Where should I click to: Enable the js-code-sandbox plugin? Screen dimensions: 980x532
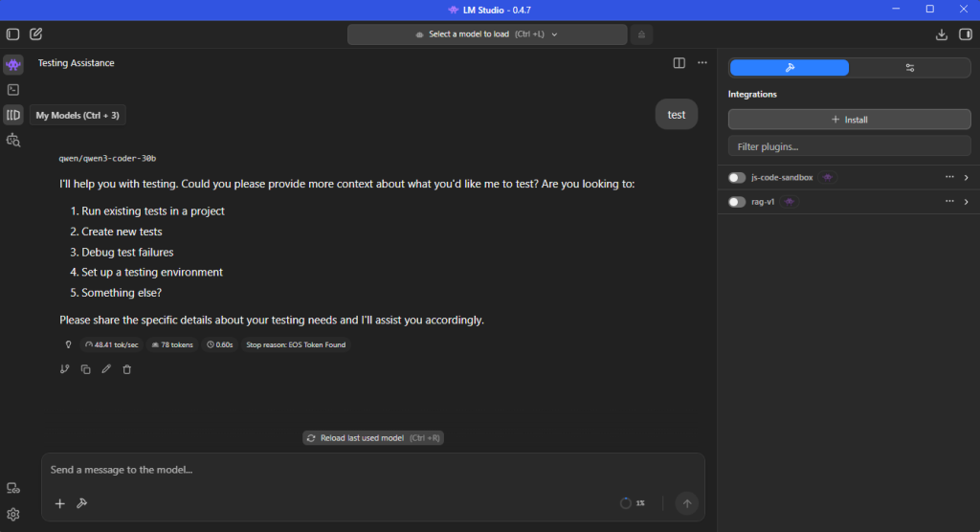[737, 178]
